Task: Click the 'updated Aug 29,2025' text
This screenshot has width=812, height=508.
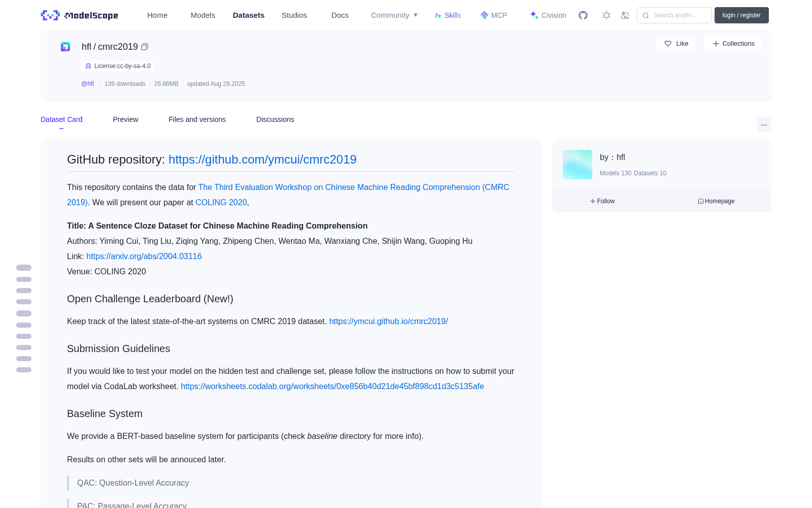Action: (x=216, y=84)
